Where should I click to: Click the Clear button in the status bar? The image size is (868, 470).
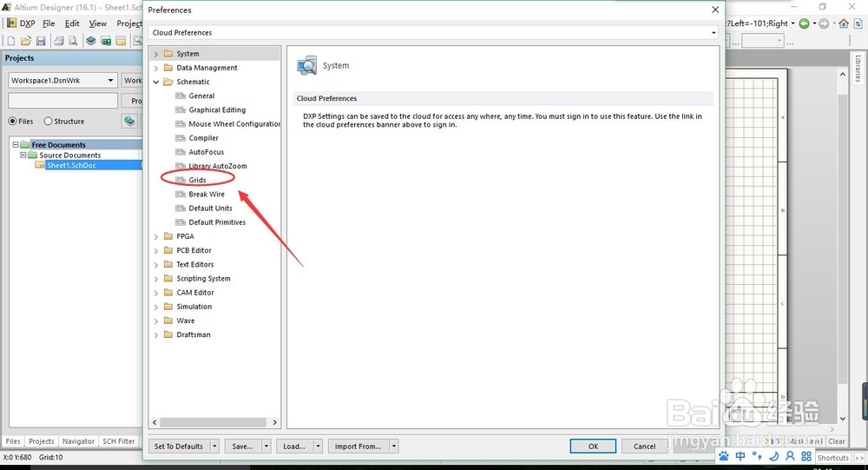click(837, 441)
